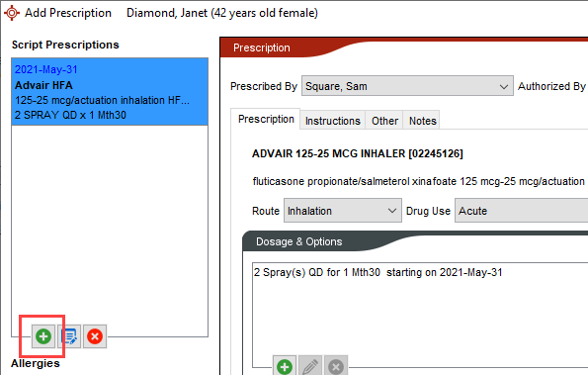Click the Allergies heading
The height and width of the screenshot is (375, 588).
[36, 363]
